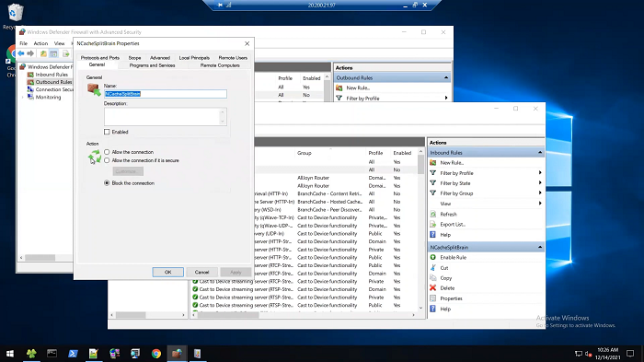644x362 pixels.
Task: Open Google Chrome from the taskbar
Action: (156, 354)
